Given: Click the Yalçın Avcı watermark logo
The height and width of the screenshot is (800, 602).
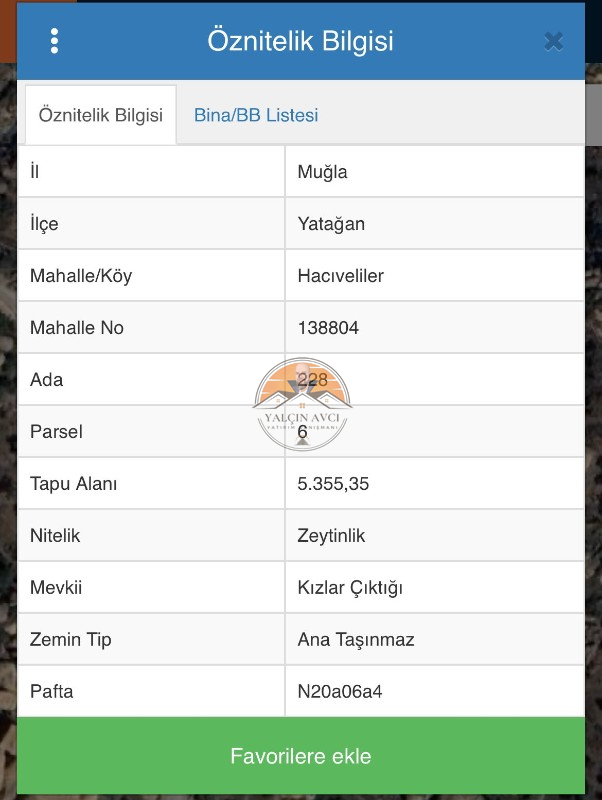Looking at the screenshot, I should pos(302,404).
